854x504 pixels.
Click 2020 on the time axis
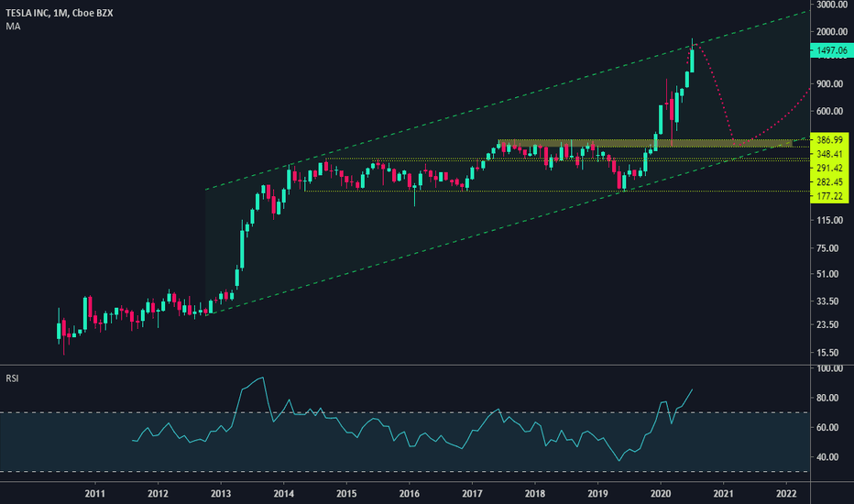click(x=660, y=494)
